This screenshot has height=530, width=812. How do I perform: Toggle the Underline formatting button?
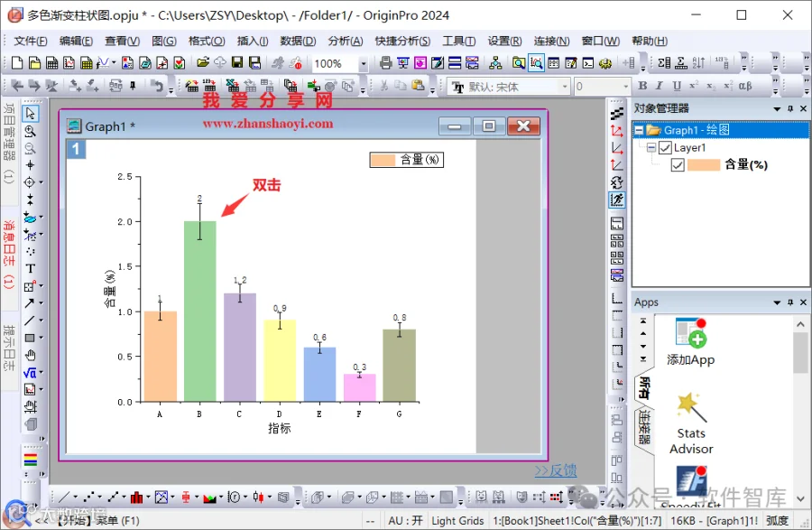point(677,86)
